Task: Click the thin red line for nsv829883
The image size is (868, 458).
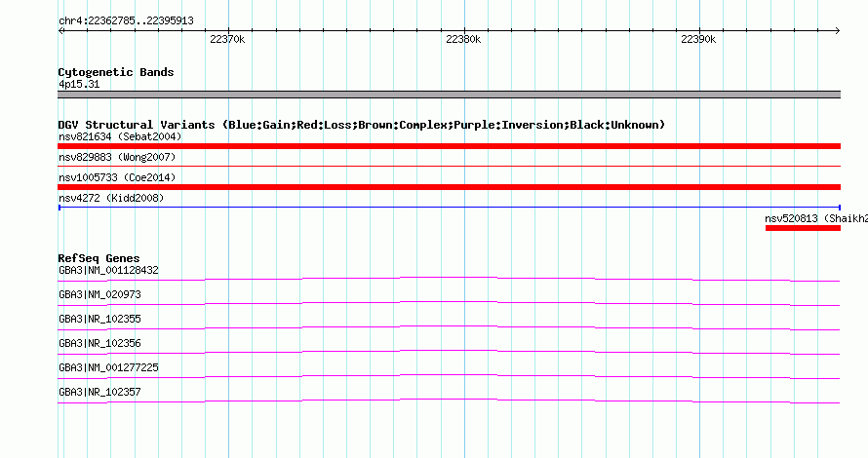Action: pyautogui.click(x=449, y=166)
